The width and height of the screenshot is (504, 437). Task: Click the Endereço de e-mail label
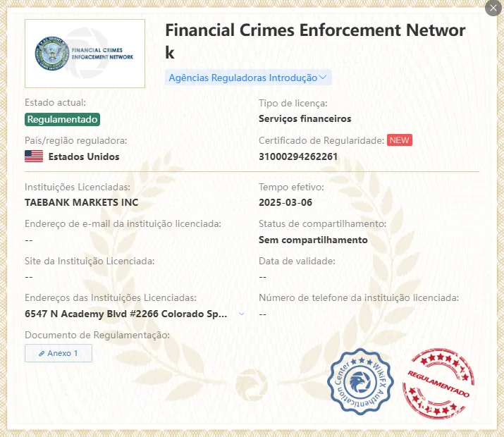[x=123, y=224]
